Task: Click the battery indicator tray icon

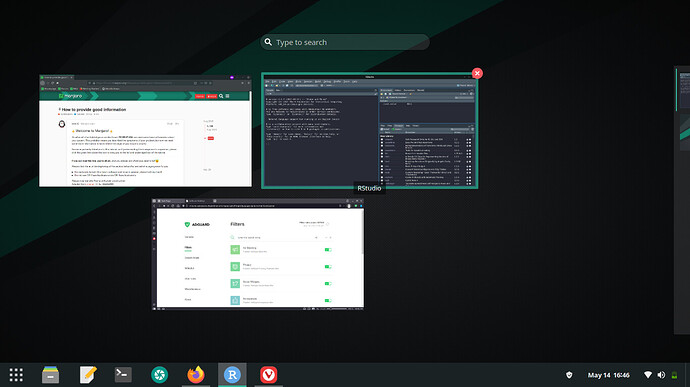Action: coord(674,375)
